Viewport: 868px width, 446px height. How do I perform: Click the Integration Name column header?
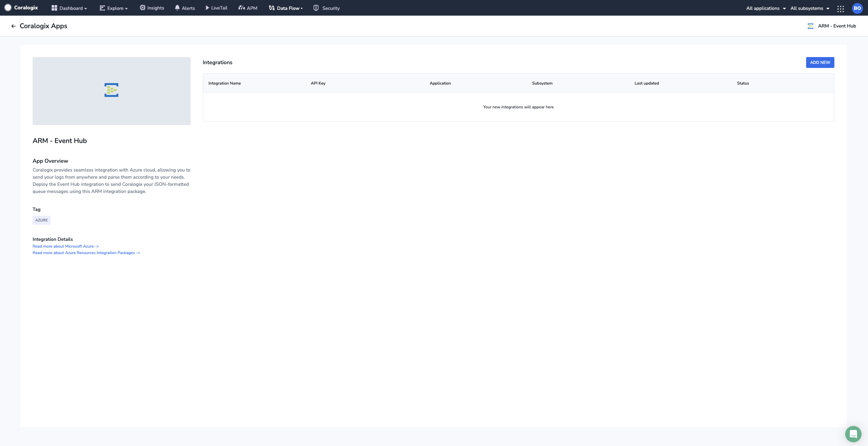point(225,83)
